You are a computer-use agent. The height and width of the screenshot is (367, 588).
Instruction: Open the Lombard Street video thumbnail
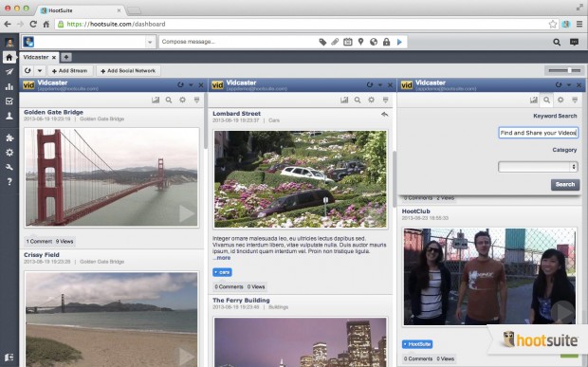pyautogui.click(x=301, y=179)
